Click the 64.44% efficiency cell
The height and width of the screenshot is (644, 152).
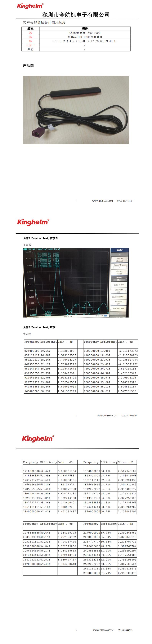point(49,471)
